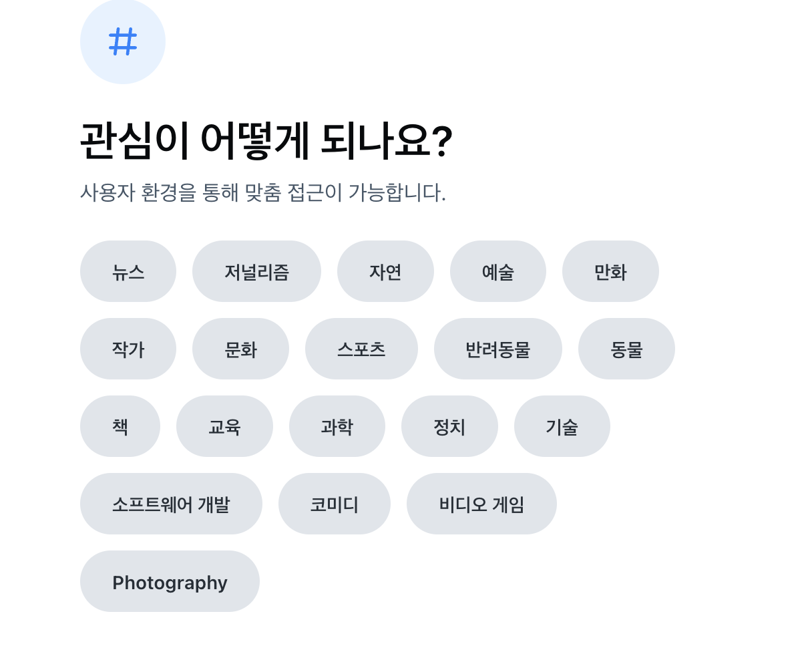Select the 코미디 topic
The image size is (812, 648).
(335, 504)
